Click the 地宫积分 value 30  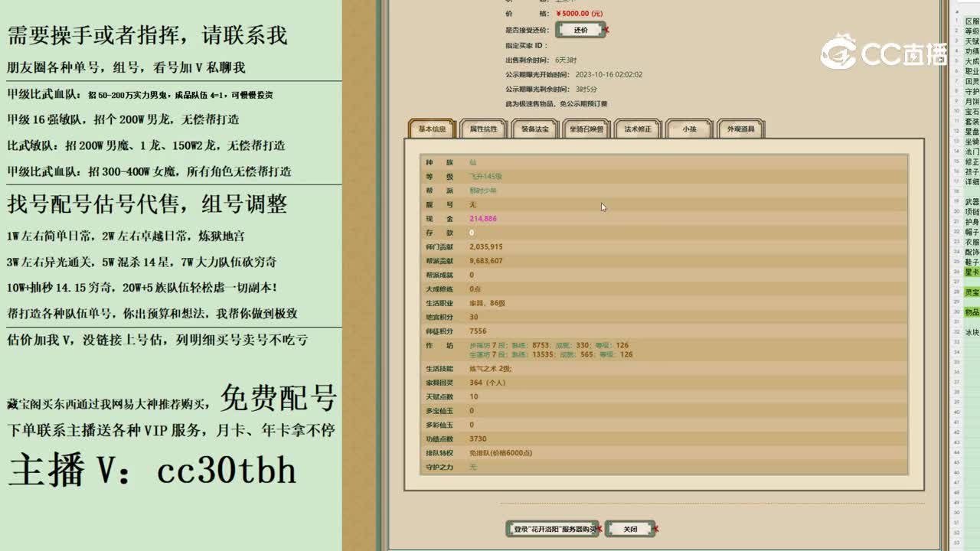(x=474, y=318)
